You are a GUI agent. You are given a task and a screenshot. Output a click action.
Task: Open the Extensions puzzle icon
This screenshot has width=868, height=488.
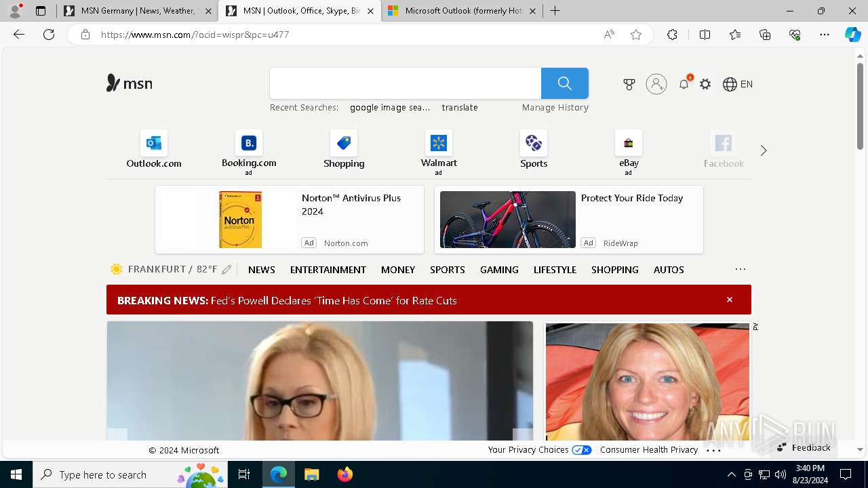[672, 35]
